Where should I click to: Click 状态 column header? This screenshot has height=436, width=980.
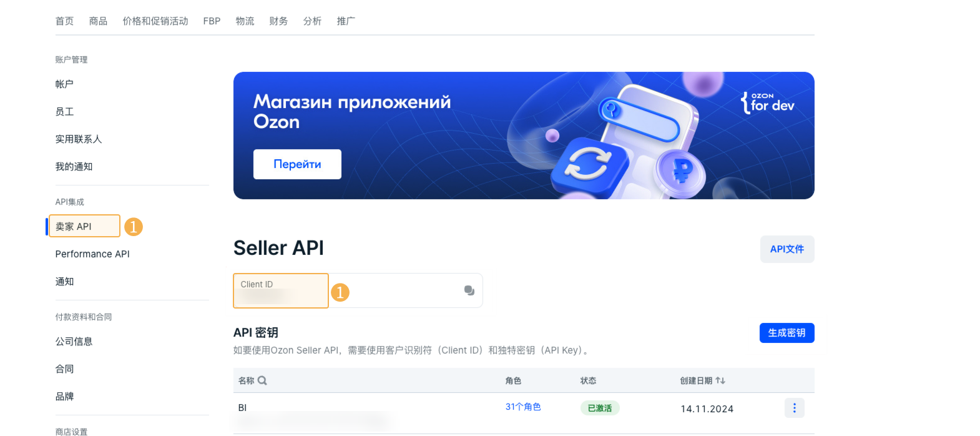coord(588,380)
